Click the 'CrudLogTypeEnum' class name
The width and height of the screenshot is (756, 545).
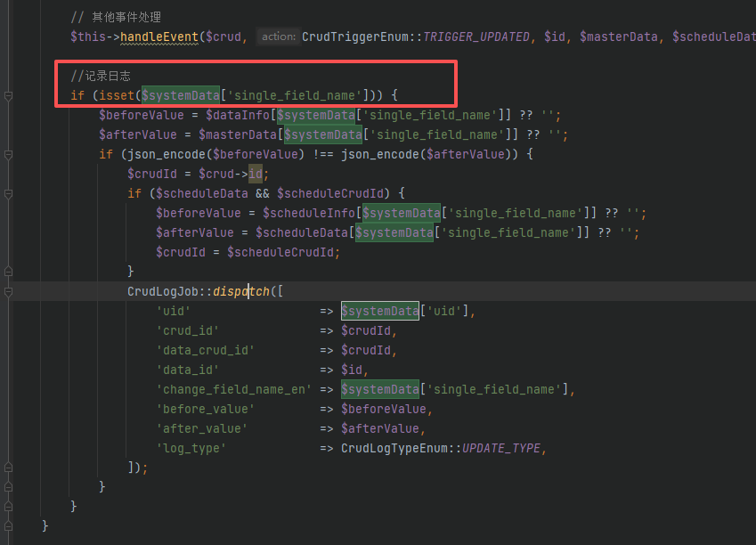[x=394, y=448]
